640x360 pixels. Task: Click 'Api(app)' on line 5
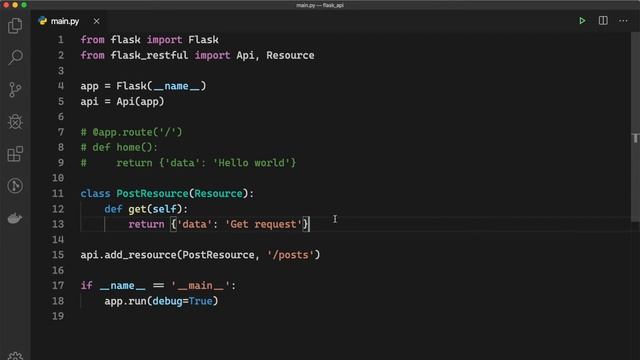pos(140,101)
